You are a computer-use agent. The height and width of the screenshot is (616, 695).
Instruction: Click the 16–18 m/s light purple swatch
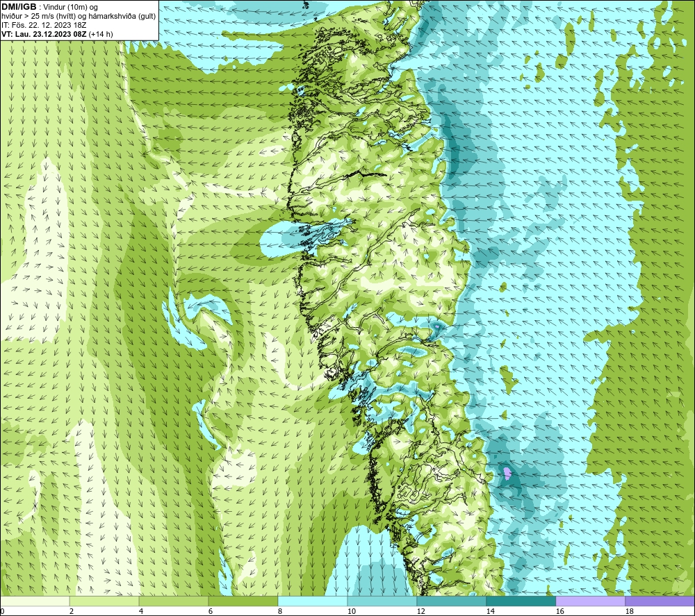pos(590,601)
